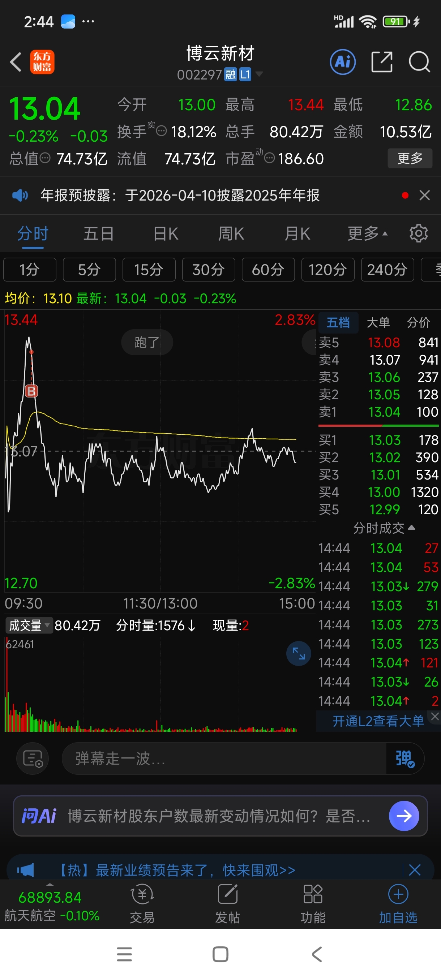Tap the 弹幕走一波 input field
Image resolution: width=441 pixels, height=980 pixels.
pyautogui.click(x=224, y=758)
